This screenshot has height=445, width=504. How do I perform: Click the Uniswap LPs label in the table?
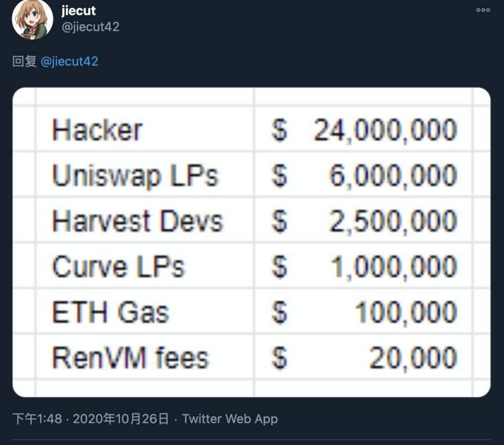pos(135,176)
